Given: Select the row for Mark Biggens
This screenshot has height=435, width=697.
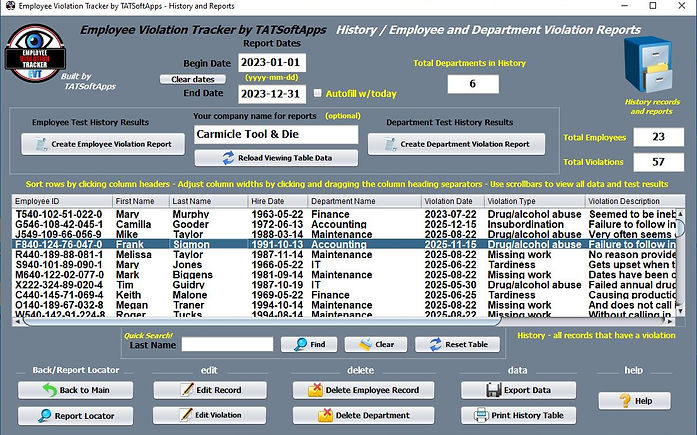Looking at the screenshot, I should (x=344, y=275).
